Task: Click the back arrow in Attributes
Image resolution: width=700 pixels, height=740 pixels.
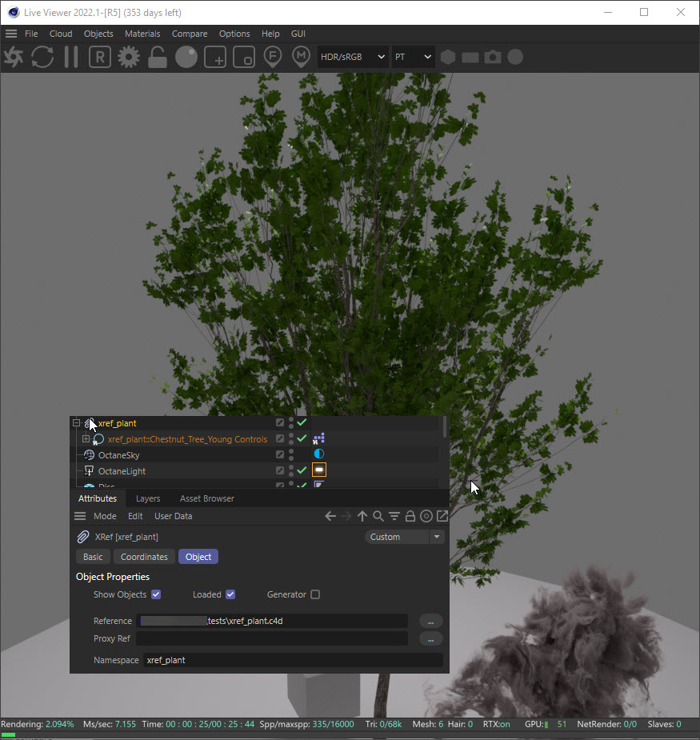Action: [x=330, y=516]
